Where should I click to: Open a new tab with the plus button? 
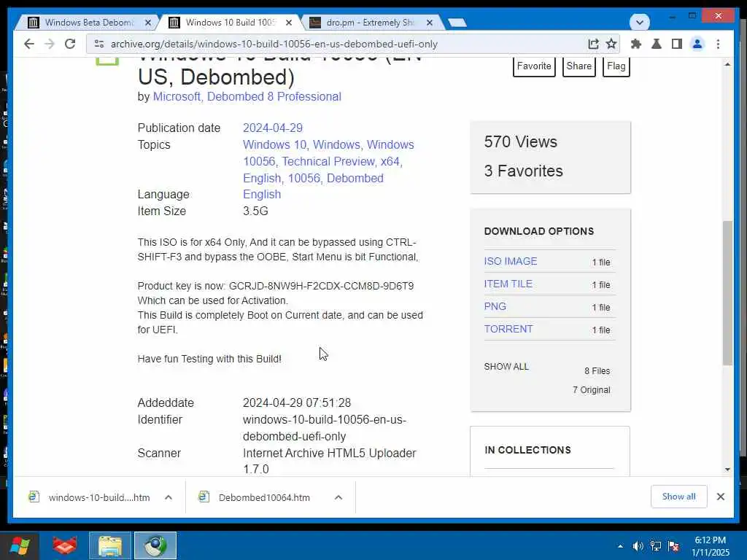coord(457,23)
